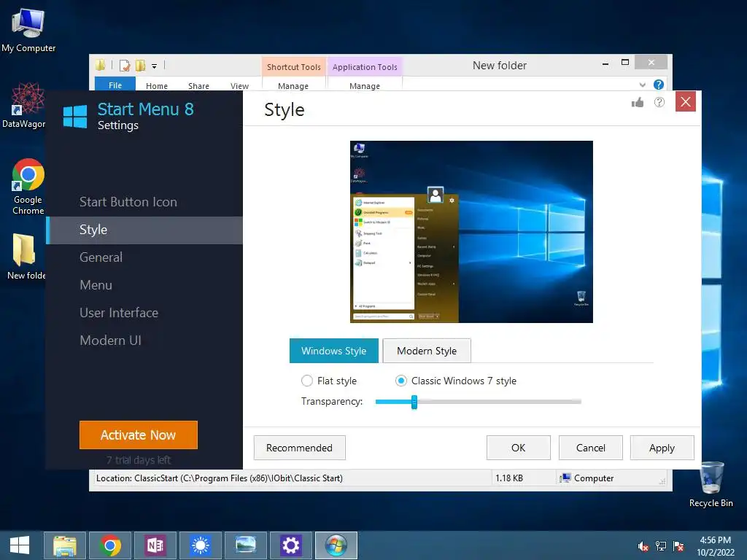This screenshot has height=560, width=747.
Task: Maximize the New folder Explorer window
Action: tap(625, 63)
